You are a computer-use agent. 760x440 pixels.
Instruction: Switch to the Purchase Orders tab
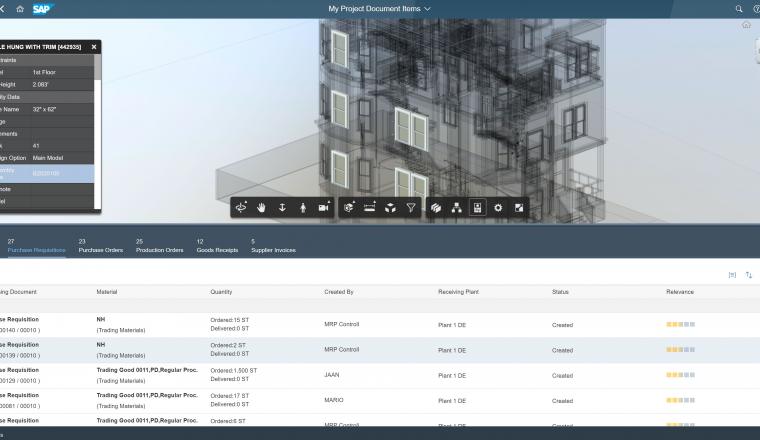[x=101, y=246]
